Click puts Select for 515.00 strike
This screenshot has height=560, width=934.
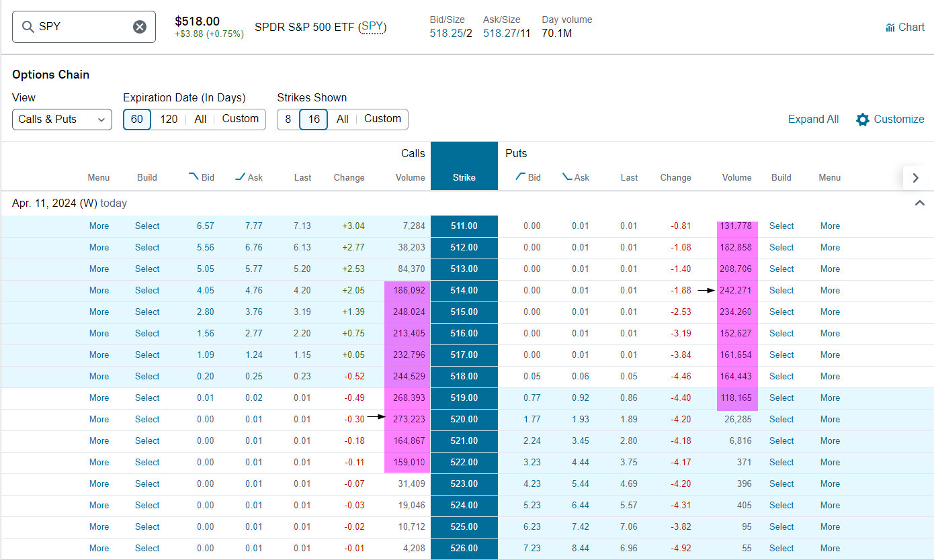pos(781,312)
